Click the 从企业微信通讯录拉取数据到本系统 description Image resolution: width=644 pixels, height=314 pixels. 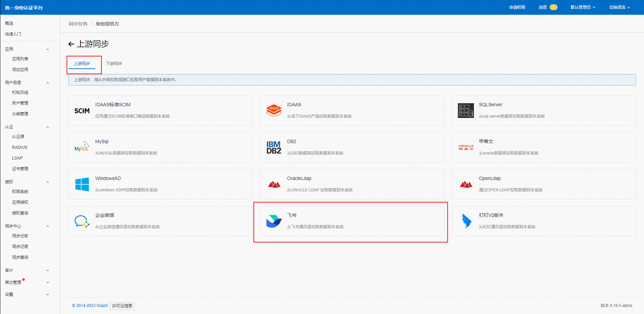pyautogui.click(x=127, y=227)
